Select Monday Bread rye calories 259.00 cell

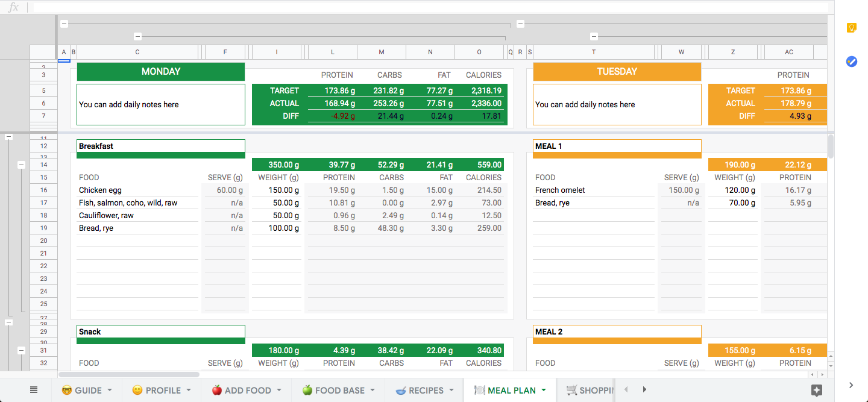pos(479,228)
